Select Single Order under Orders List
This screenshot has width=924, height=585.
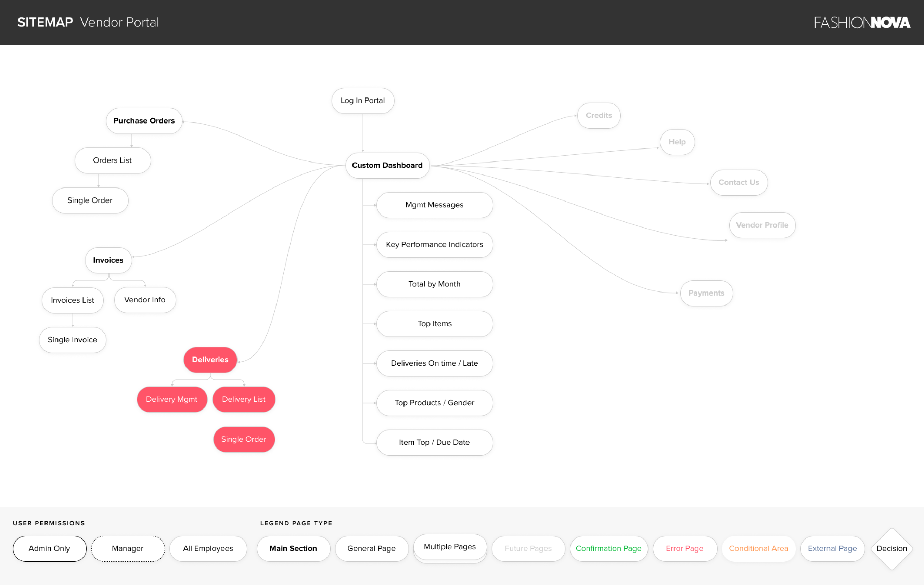[x=90, y=200]
